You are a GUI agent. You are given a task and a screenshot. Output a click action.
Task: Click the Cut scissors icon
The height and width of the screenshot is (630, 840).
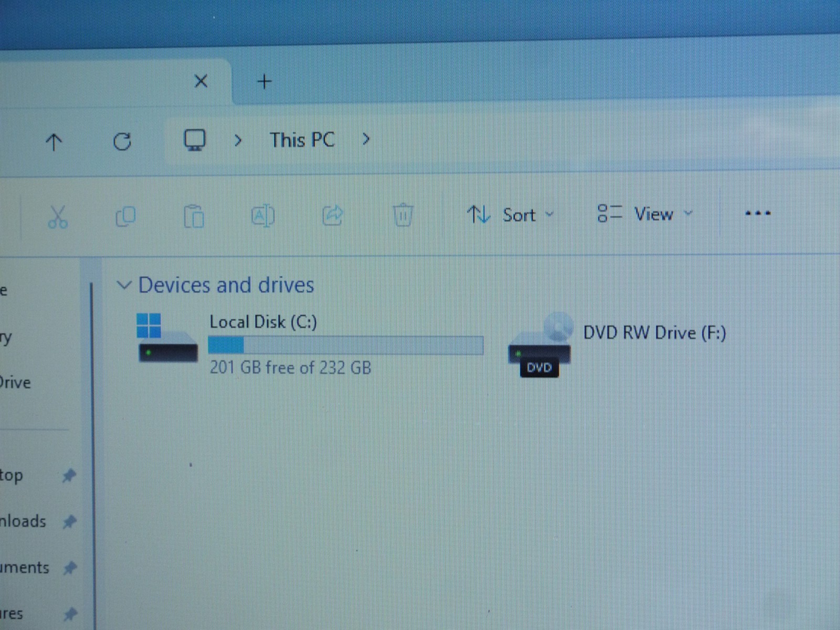[57, 216]
